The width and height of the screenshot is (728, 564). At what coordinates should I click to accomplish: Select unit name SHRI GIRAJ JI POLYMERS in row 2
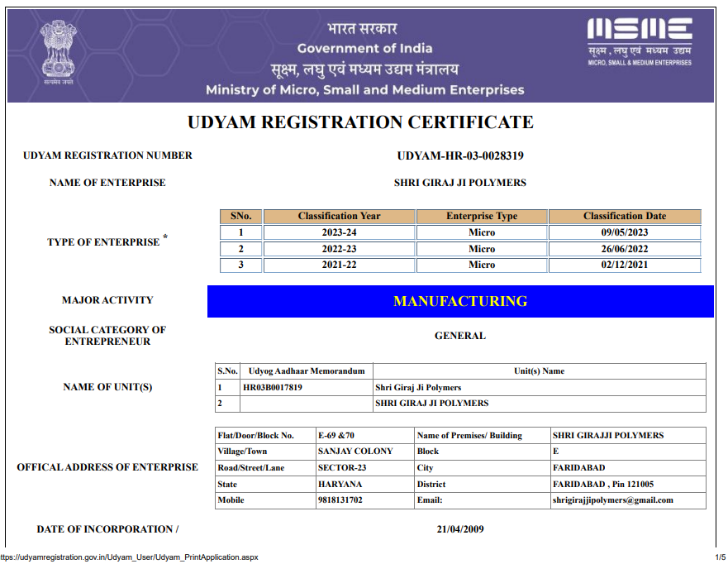click(x=432, y=404)
